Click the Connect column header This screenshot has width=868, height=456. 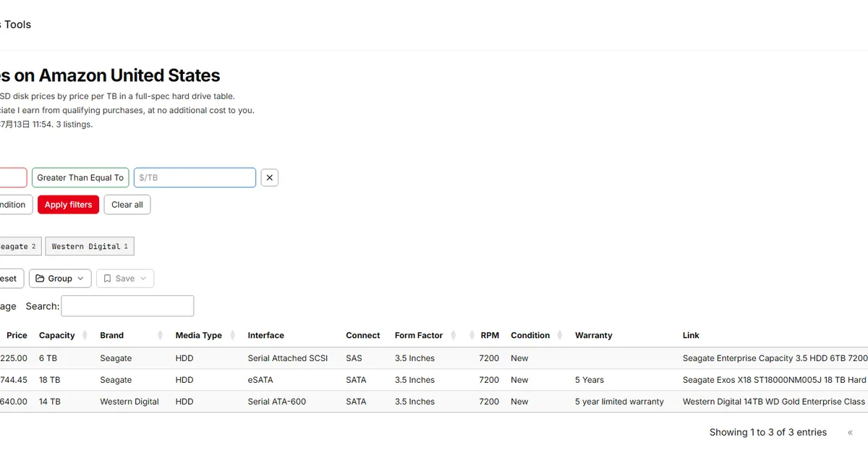363,335
